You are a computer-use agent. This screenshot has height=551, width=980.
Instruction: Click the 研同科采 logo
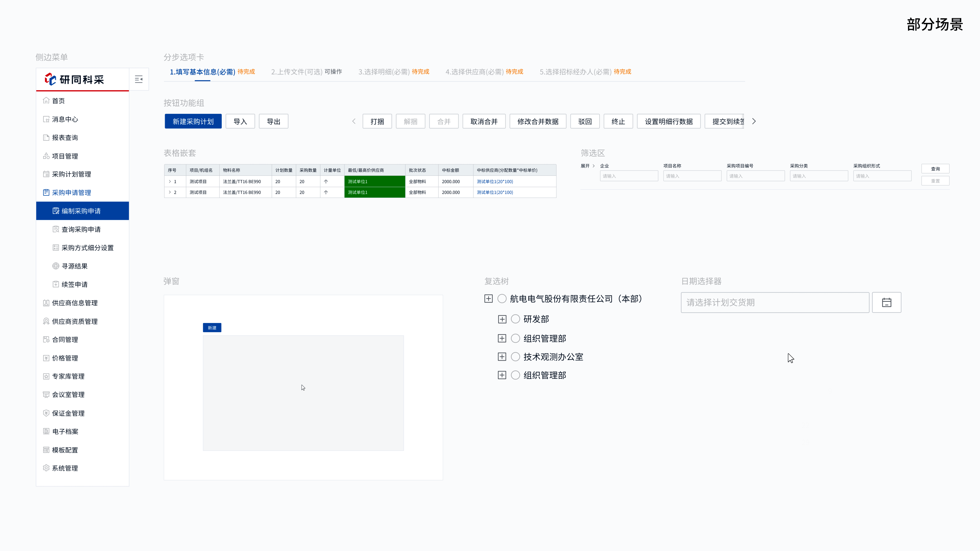(74, 80)
